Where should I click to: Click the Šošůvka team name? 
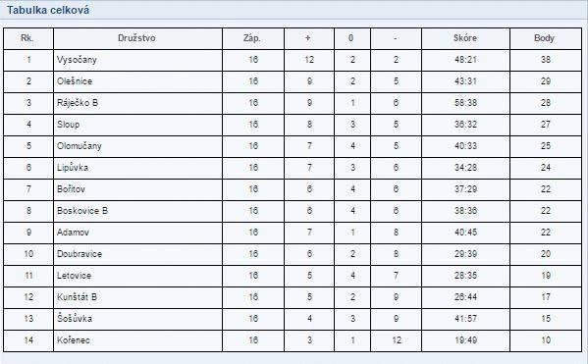(75, 318)
